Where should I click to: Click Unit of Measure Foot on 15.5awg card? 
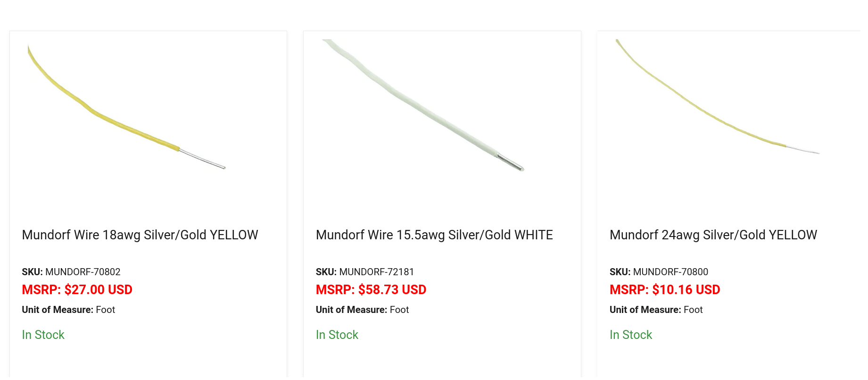point(362,310)
